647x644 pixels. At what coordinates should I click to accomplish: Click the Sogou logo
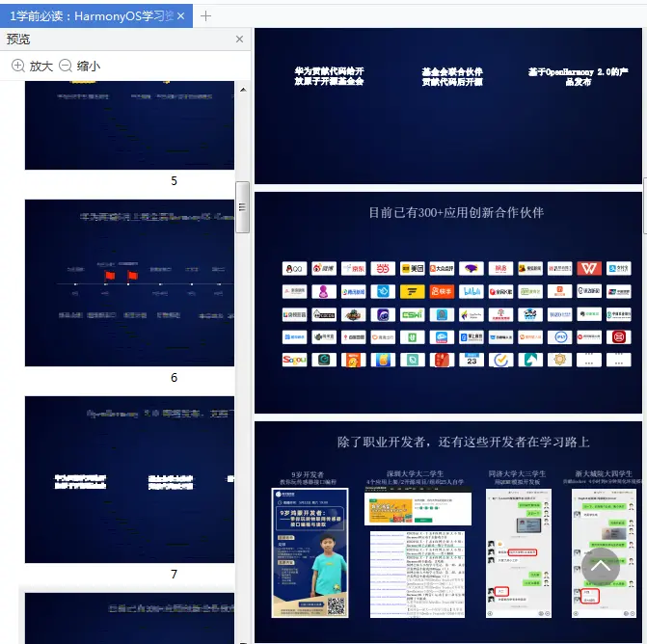(x=294, y=360)
